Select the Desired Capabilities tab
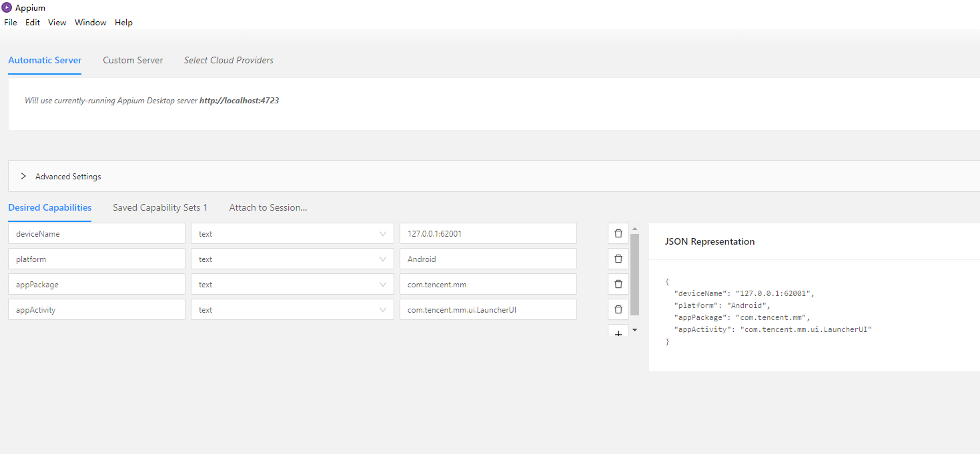Viewport: 980px width, 454px height. pyautogui.click(x=50, y=207)
